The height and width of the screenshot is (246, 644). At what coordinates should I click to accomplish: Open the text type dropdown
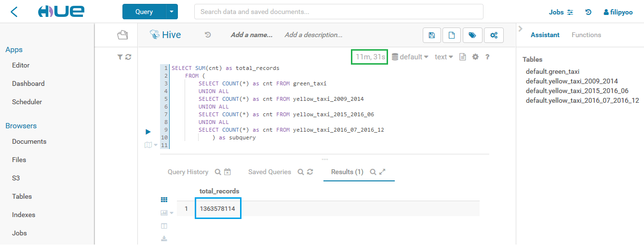click(443, 57)
